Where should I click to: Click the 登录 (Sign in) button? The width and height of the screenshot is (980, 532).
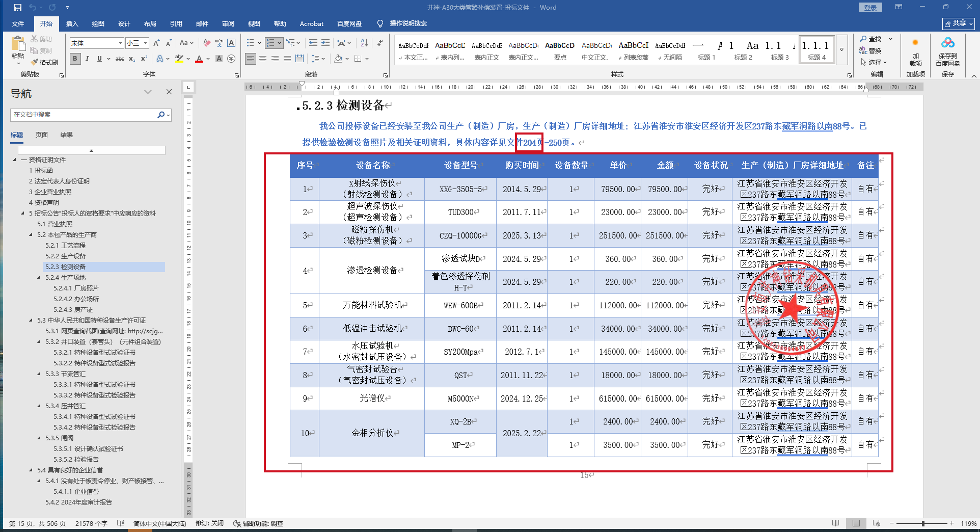[870, 8]
